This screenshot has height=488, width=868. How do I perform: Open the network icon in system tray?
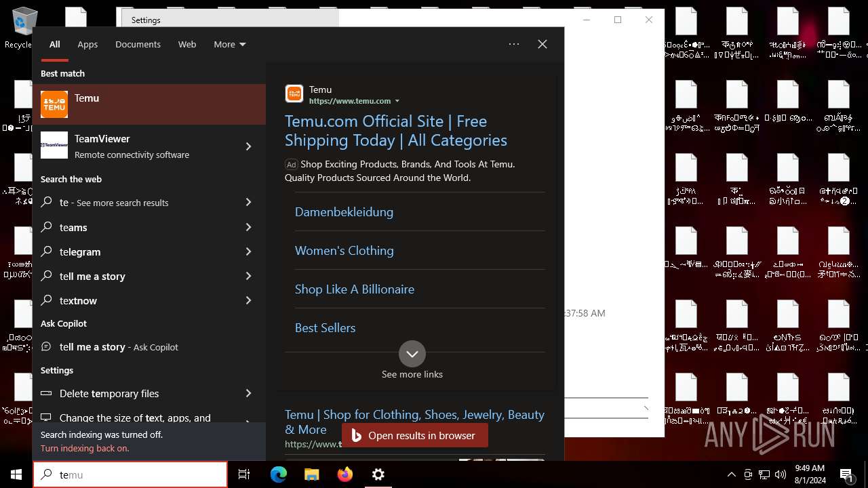764,474
